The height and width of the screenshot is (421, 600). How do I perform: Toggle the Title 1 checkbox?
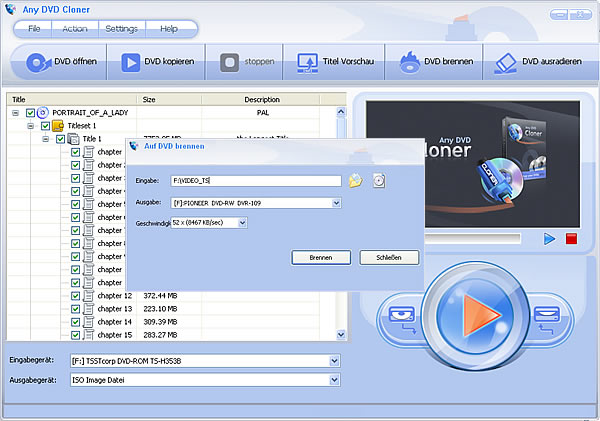(60, 139)
